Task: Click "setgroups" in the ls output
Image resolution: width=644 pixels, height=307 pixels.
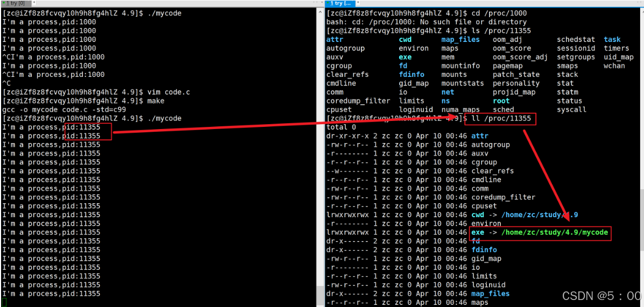Action: tap(576, 58)
